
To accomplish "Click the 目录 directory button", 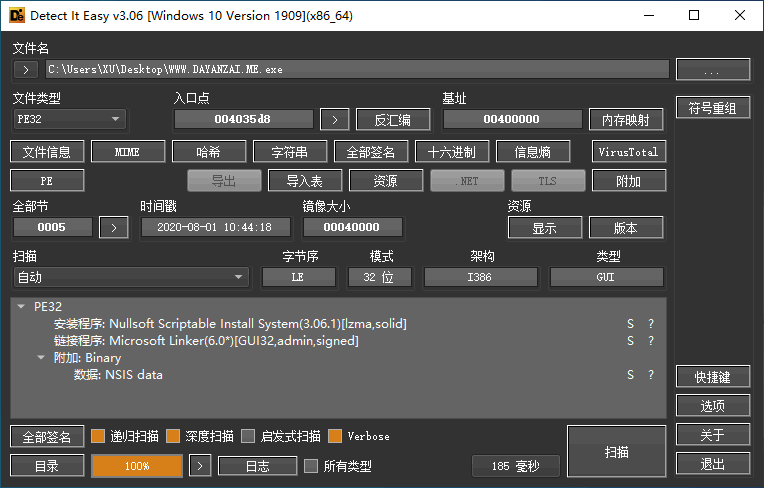I will (47, 466).
